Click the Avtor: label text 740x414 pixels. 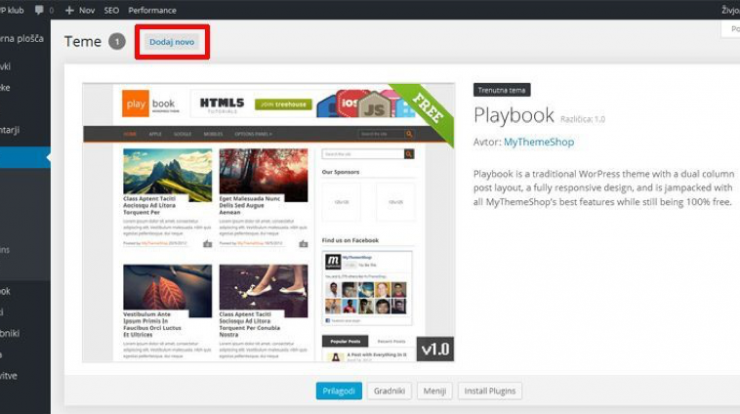point(487,142)
